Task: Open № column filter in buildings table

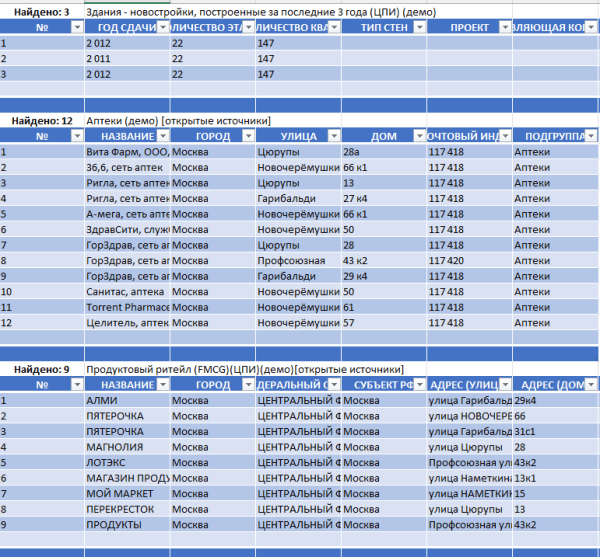Action: click(x=77, y=28)
